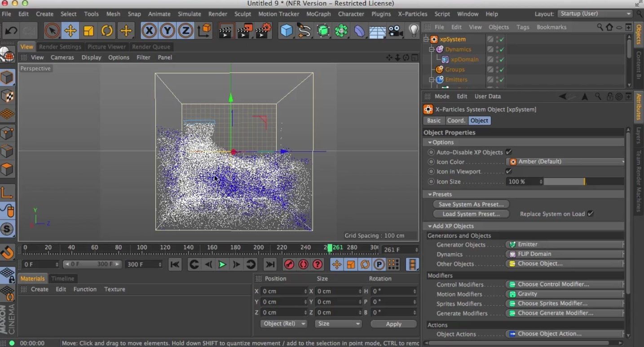Select the Basic tab in Attributes

[434, 120]
